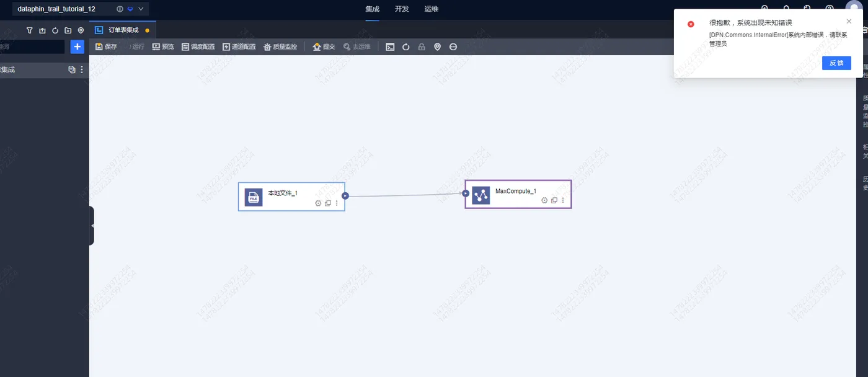Click 保存 to save the pipeline
868x377 pixels.
[106, 47]
